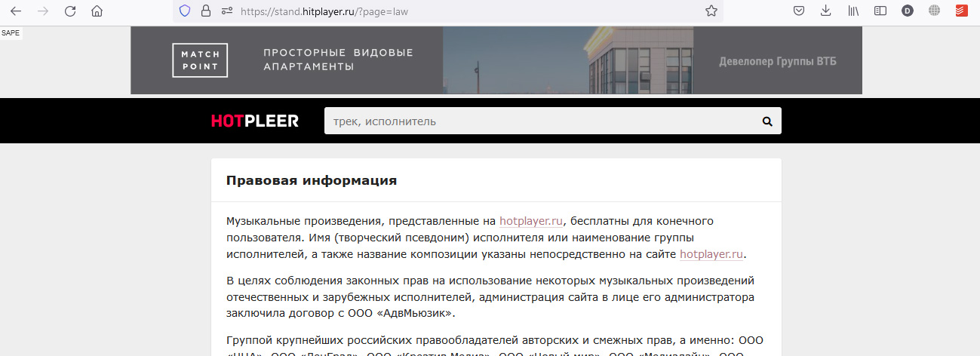The height and width of the screenshot is (356, 980).
Task: Show site security padlock info
Action: click(x=205, y=11)
